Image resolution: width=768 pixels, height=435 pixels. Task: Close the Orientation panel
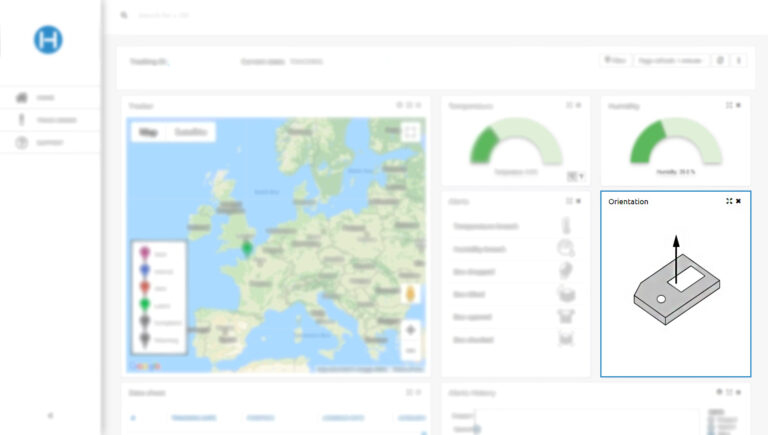click(739, 201)
